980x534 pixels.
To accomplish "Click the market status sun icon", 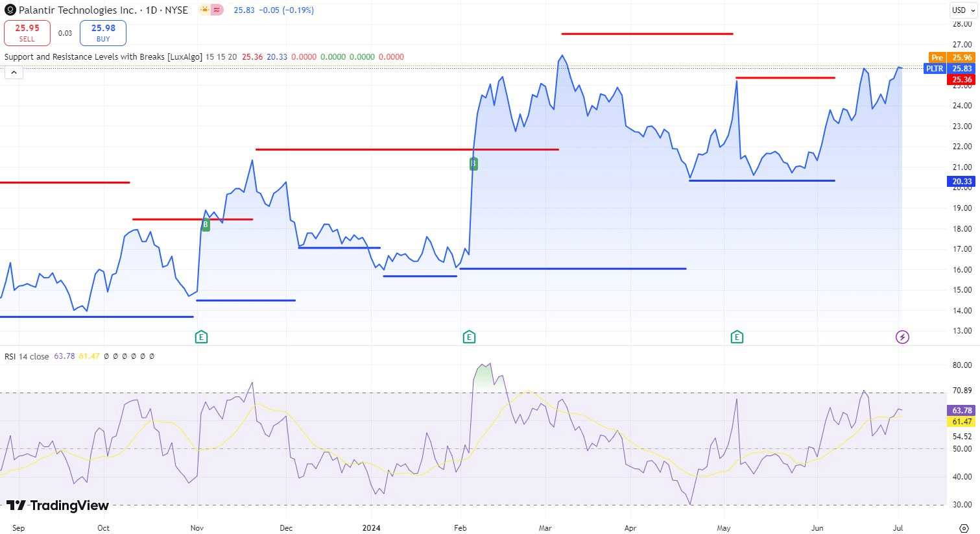I will (x=205, y=10).
